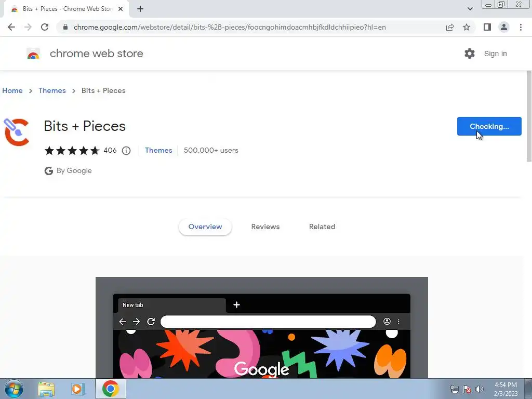Expand the tab search chevron
The height and width of the screenshot is (399, 532).
click(x=470, y=9)
